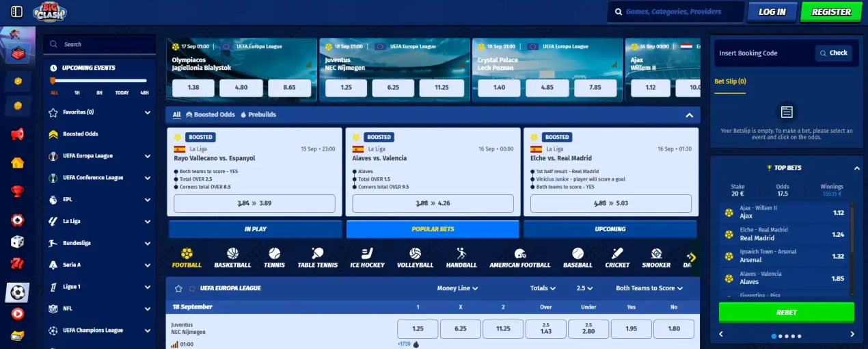Open the Money Line dropdown
Viewport: 868px width, 349px height.
[x=457, y=288]
